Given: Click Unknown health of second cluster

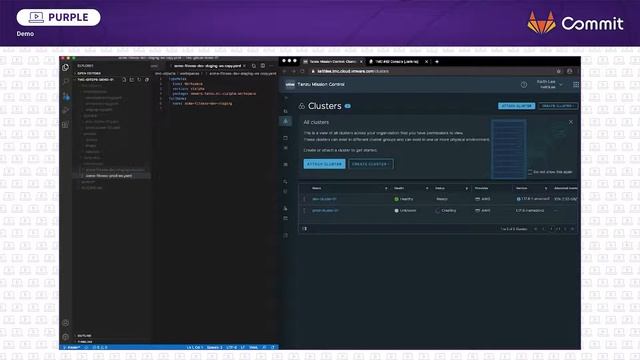Looking at the screenshot, I should [405, 211].
